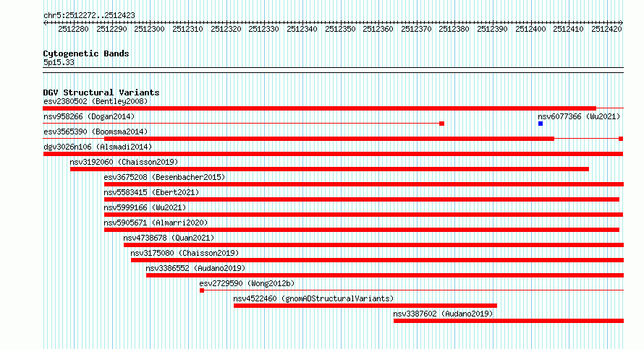Click the red bar under nsv5583415

pyautogui.click(x=361, y=199)
